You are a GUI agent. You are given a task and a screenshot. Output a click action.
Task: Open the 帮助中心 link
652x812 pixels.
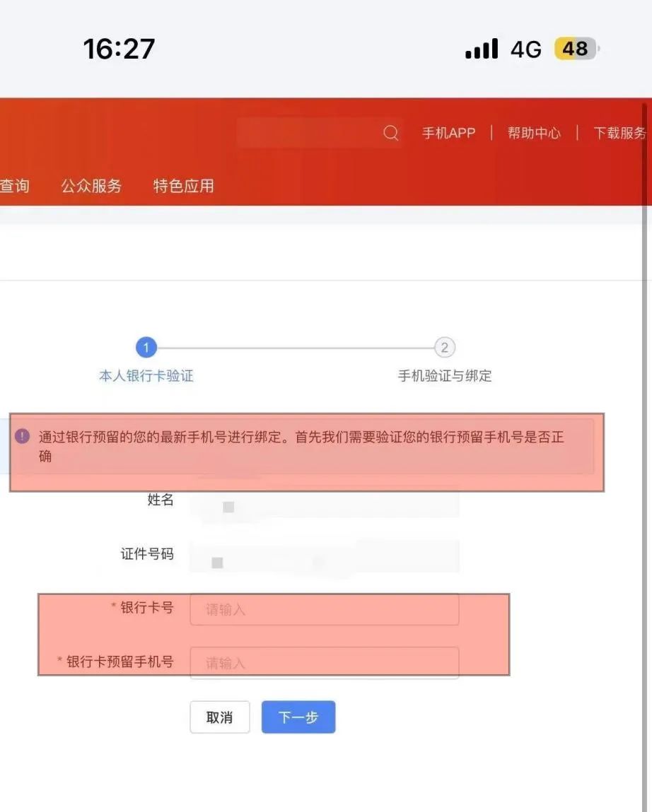[534, 133]
